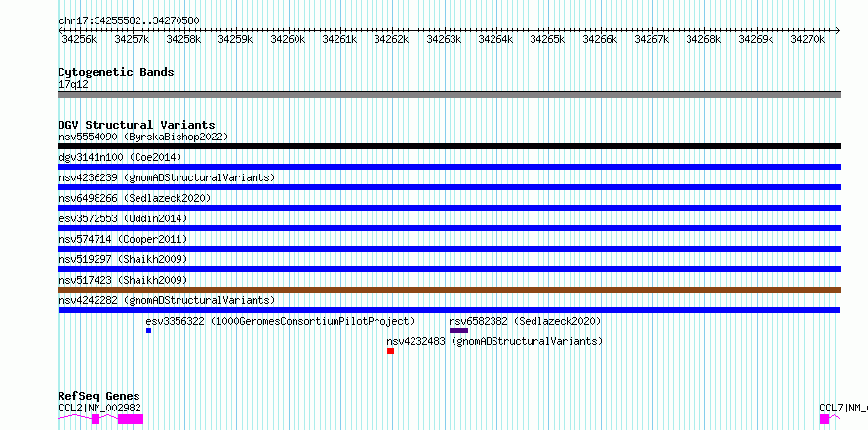
Task: Select nsv574714 (Cooper2011) label
Action: tap(123, 239)
